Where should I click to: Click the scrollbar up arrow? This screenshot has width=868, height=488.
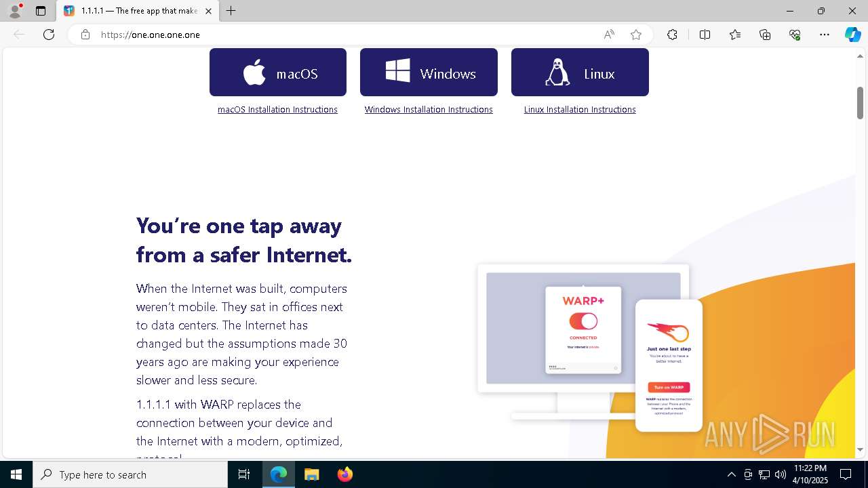860,56
